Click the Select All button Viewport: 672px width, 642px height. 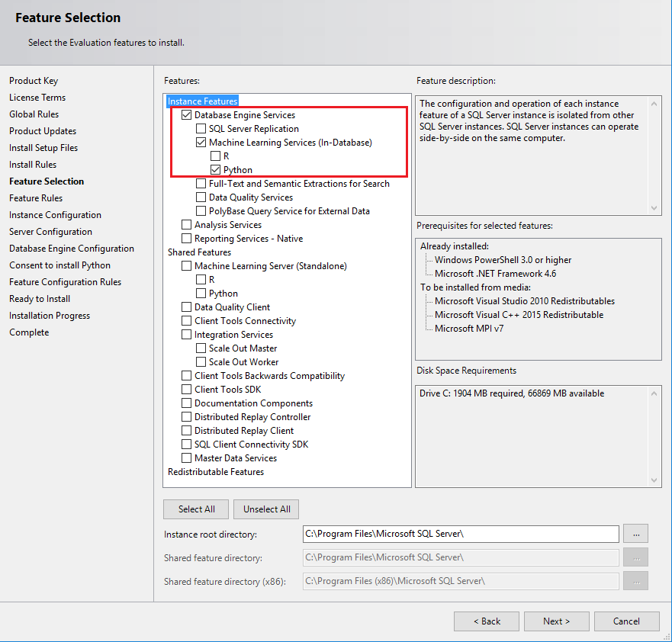197,509
